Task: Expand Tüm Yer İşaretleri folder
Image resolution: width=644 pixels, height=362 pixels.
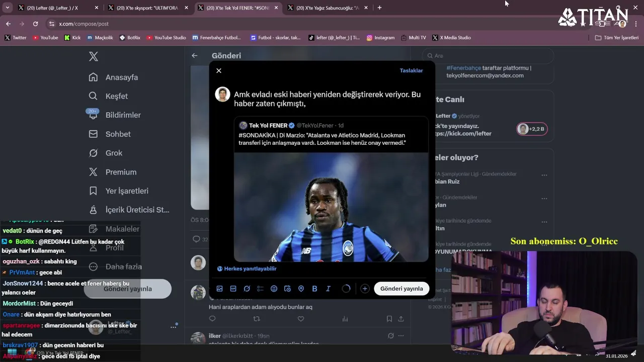Action: click(x=617, y=38)
